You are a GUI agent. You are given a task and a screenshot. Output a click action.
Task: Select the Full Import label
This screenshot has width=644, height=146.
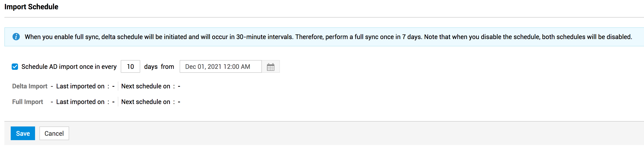point(28,102)
